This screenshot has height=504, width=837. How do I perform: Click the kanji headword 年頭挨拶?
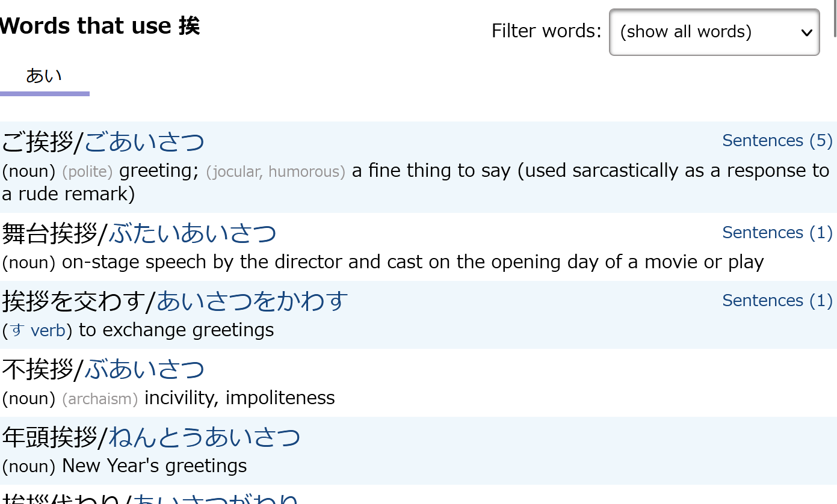click(49, 438)
